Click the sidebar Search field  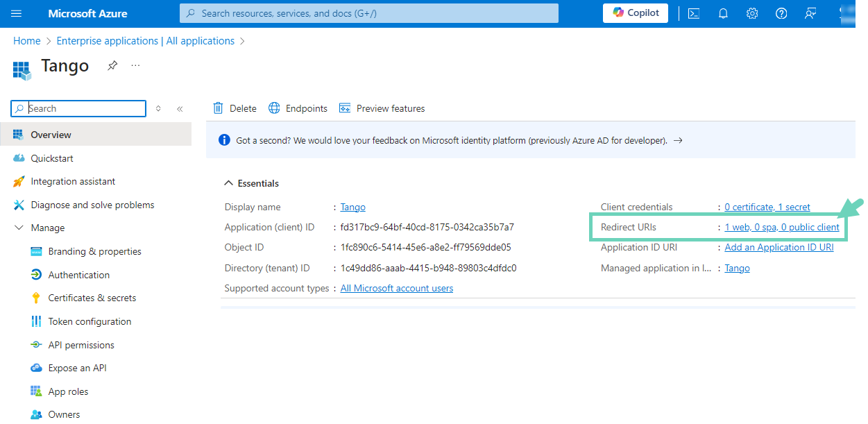tap(78, 108)
